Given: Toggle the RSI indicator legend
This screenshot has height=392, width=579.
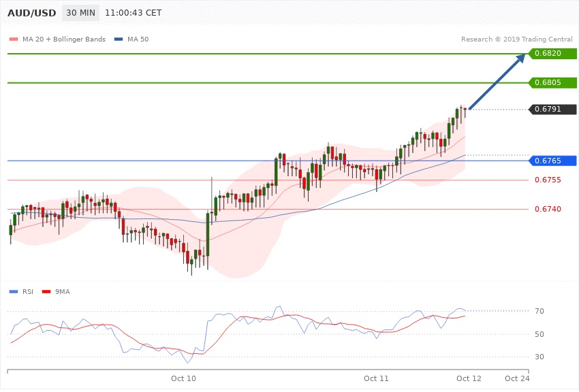Looking at the screenshot, I should click(x=24, y=291).
